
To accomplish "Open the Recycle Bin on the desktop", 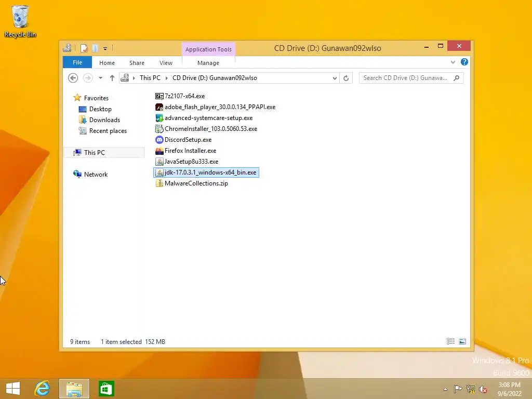I will [20, 21].
